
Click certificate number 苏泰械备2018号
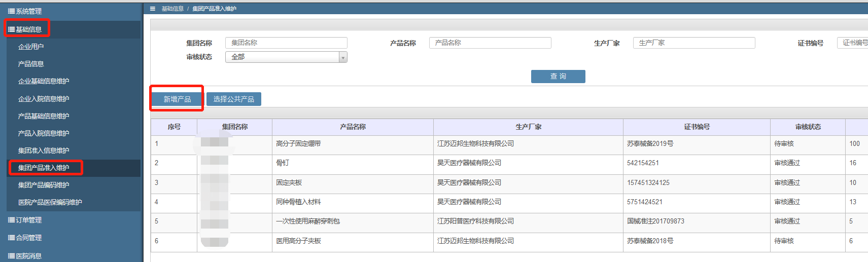coord(650,241)
